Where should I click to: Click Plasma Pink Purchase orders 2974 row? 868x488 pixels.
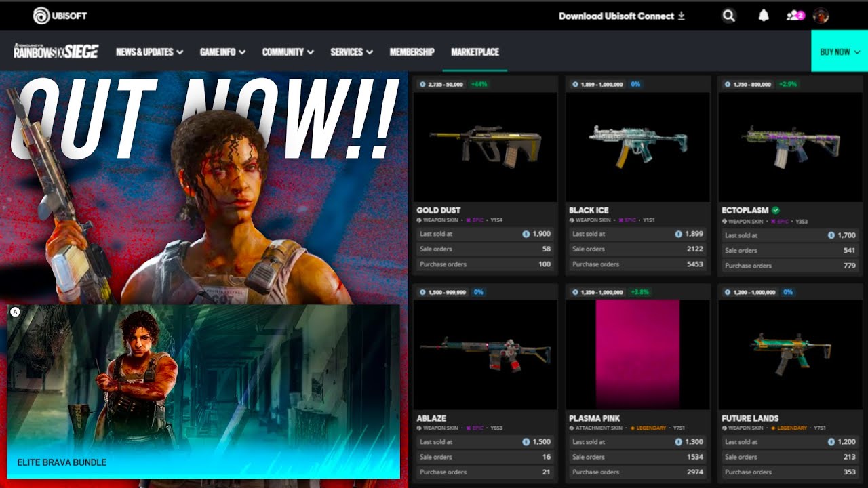tap(638, 472)
